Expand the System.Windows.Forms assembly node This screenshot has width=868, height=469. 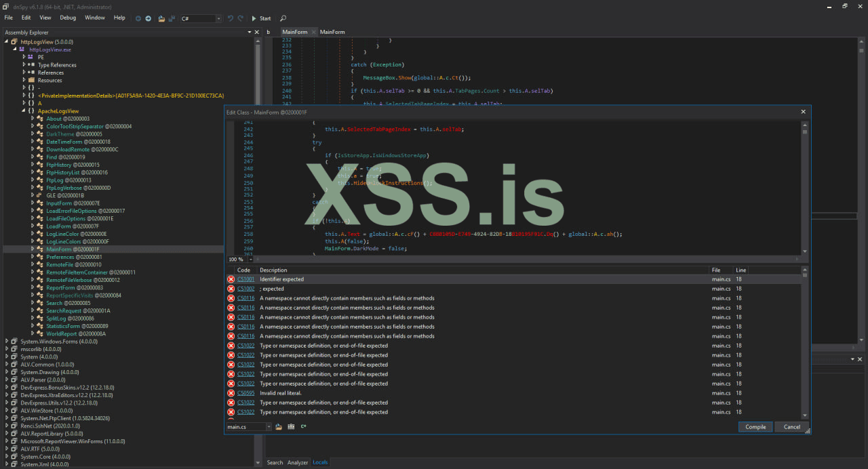point(6,342)
